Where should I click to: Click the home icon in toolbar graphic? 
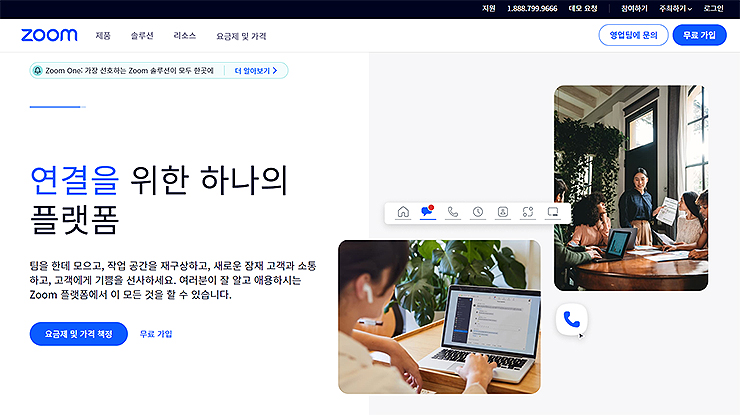tap(403, 212)
